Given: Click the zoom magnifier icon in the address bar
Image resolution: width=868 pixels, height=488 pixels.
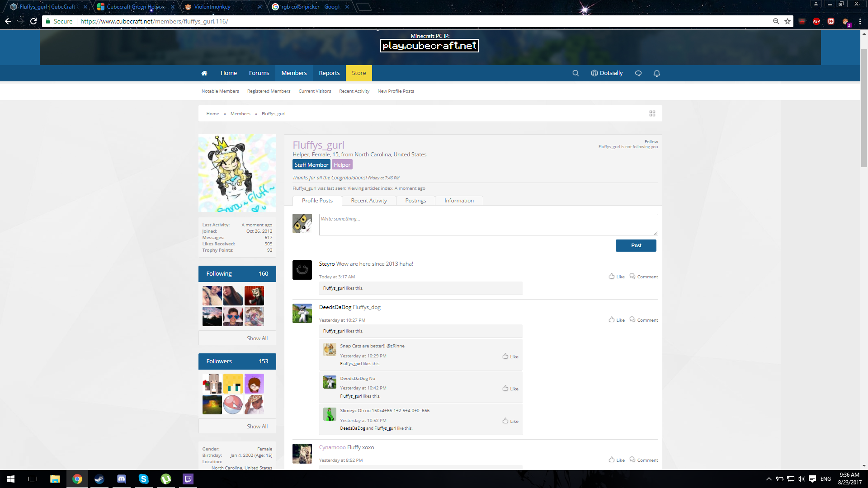Looking at the screenshot, I should [x=776, y=21].
